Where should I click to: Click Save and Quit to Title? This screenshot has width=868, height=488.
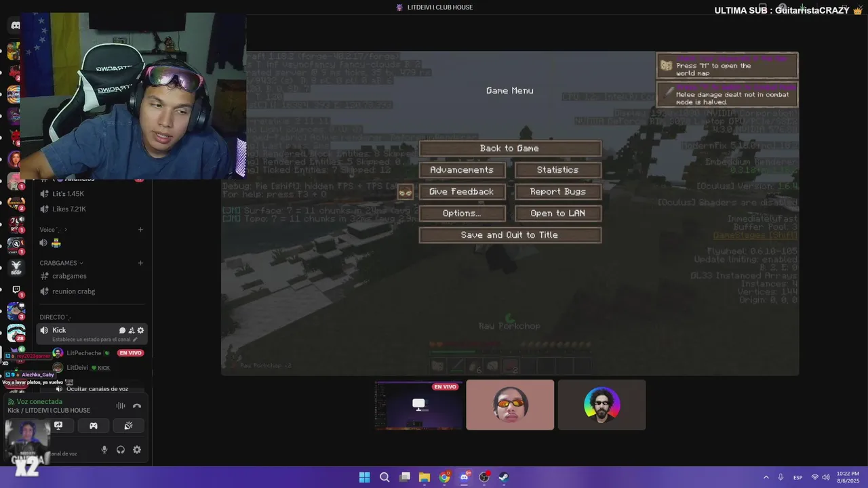pos(510,235)
